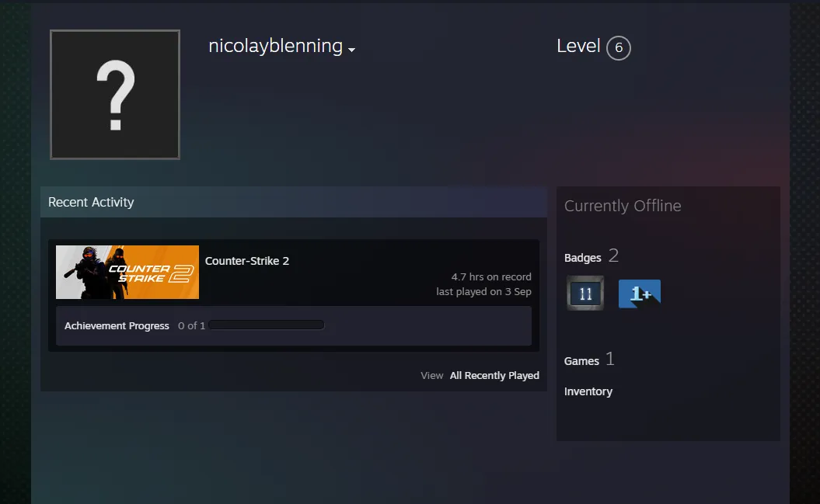View the Achievement Progress details
Viewport: 820px width, 504px height.
[117, 326]
